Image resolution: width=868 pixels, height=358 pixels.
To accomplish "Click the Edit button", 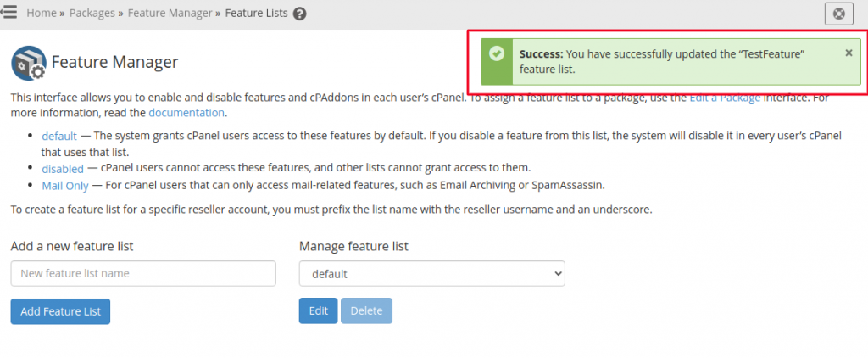I will click(319, 310).
